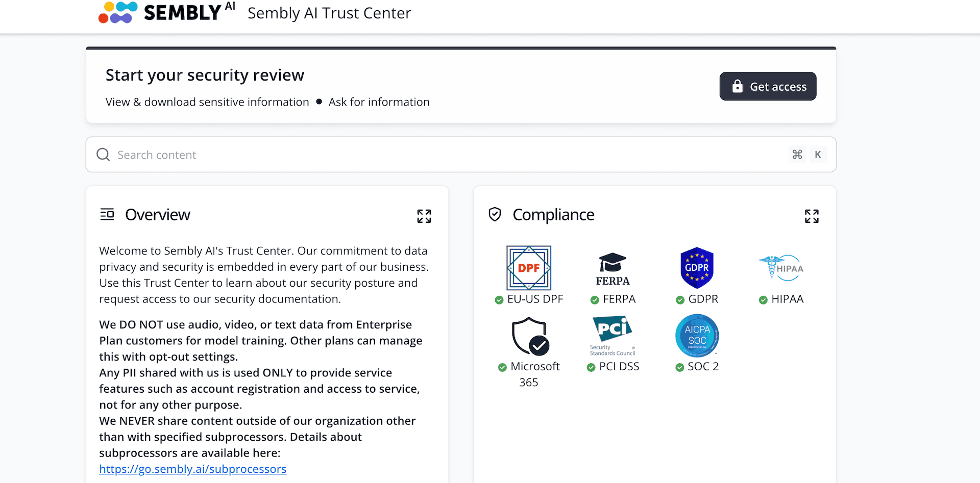Click the green check beside GDPR
Viewport: 980px width, 483px height.
click(x=680, y=300)
